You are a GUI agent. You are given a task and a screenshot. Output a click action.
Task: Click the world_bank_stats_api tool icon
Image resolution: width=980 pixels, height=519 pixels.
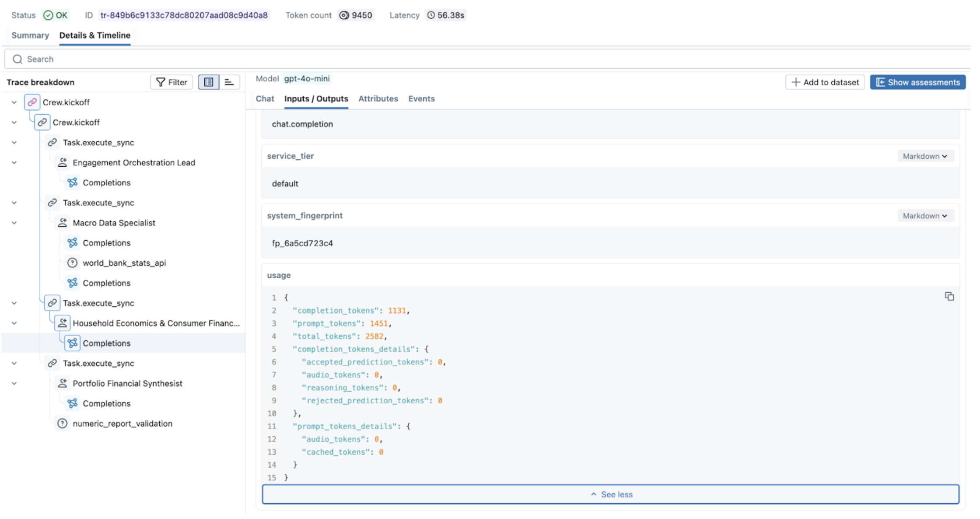point(72,263)
